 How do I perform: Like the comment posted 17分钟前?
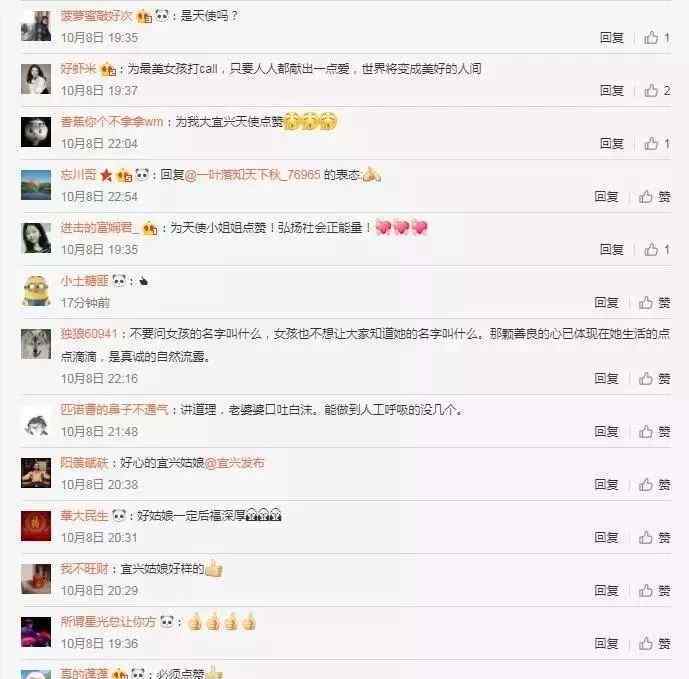click(x=654, y=302)
